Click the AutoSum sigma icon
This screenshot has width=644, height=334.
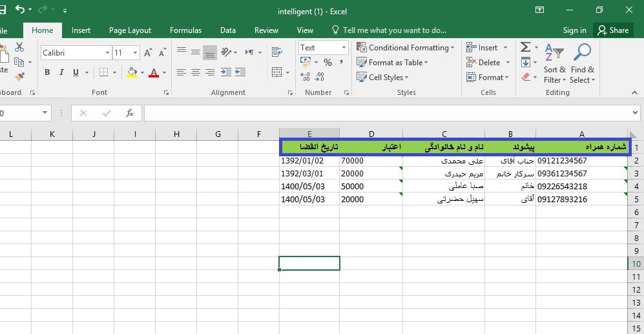point(525,48)
